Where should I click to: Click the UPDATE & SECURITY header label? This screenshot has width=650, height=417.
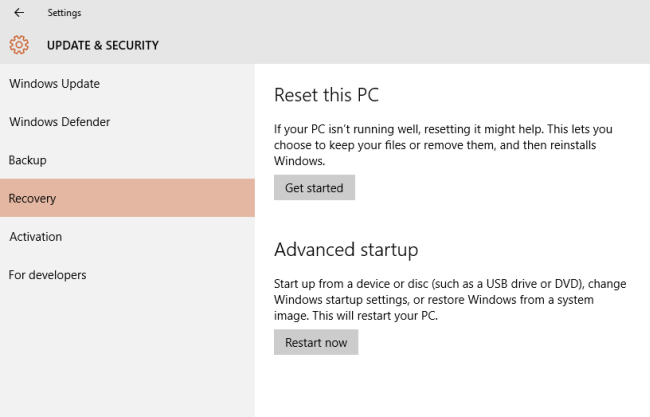(x=103, y=45)
